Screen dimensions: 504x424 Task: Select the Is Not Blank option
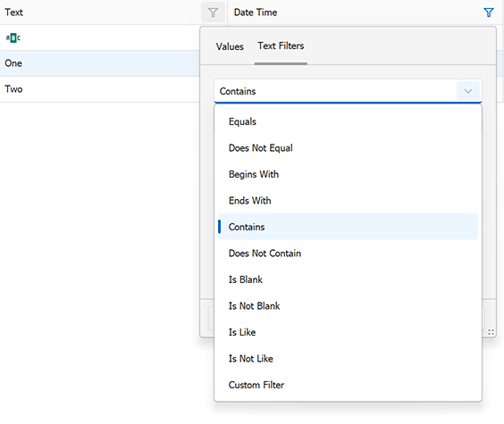click(348, 306)
